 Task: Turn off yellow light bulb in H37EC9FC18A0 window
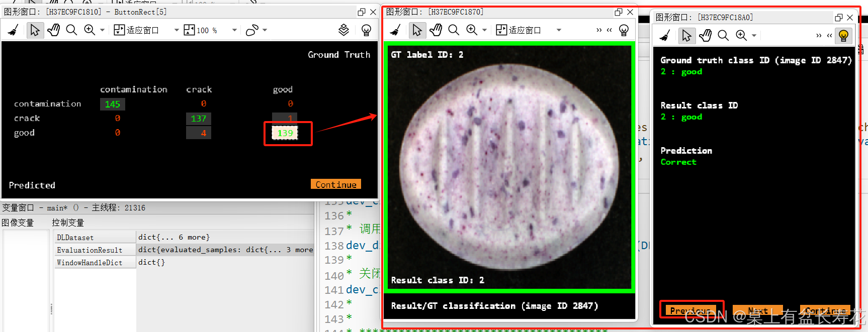click(x=843, y=36)
